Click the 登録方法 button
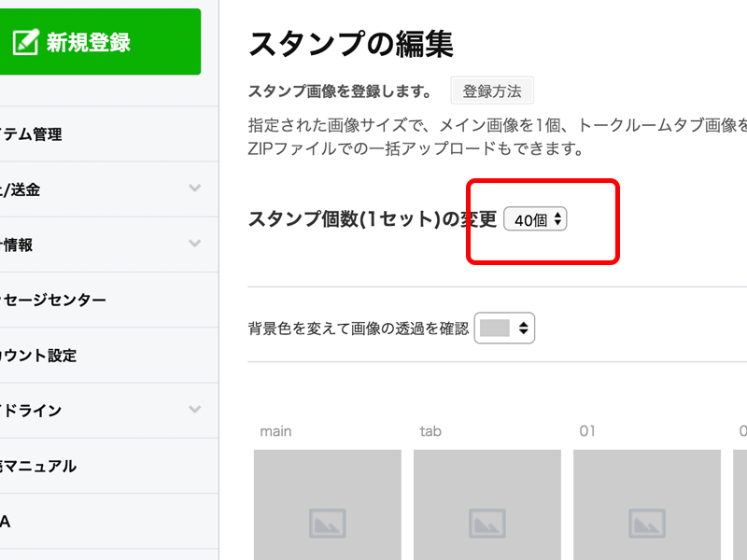747x560 pixels. click(x=492, y=91)
